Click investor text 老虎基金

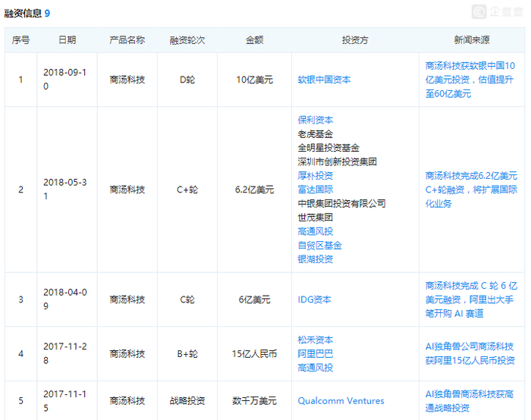tap(316, 134)
